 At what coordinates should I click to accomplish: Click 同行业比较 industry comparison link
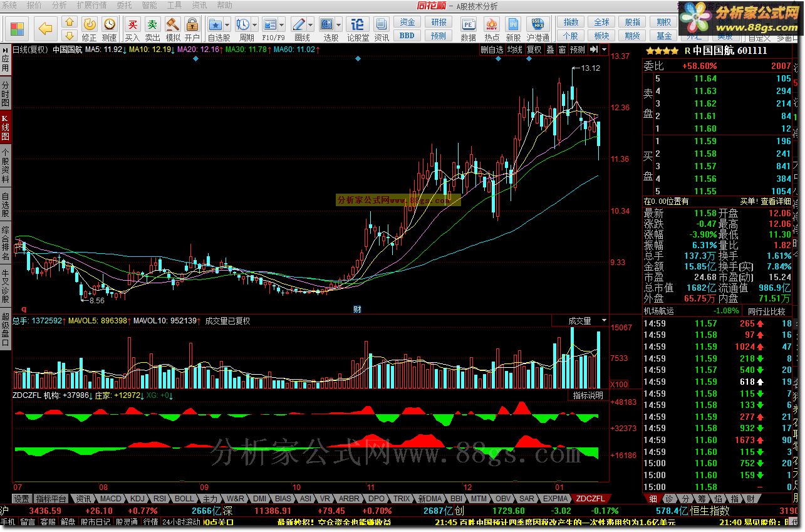click(x=766, y=311)
